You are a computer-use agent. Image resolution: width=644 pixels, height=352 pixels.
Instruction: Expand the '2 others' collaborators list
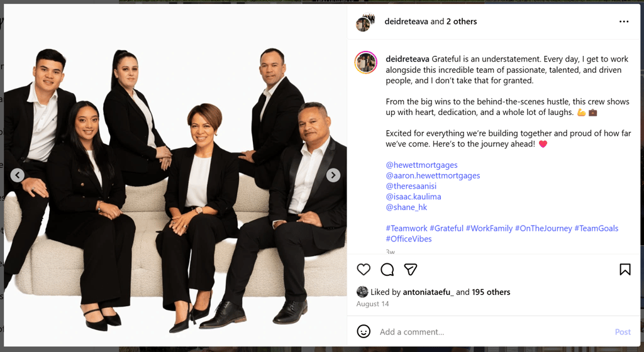pos(462,21)
